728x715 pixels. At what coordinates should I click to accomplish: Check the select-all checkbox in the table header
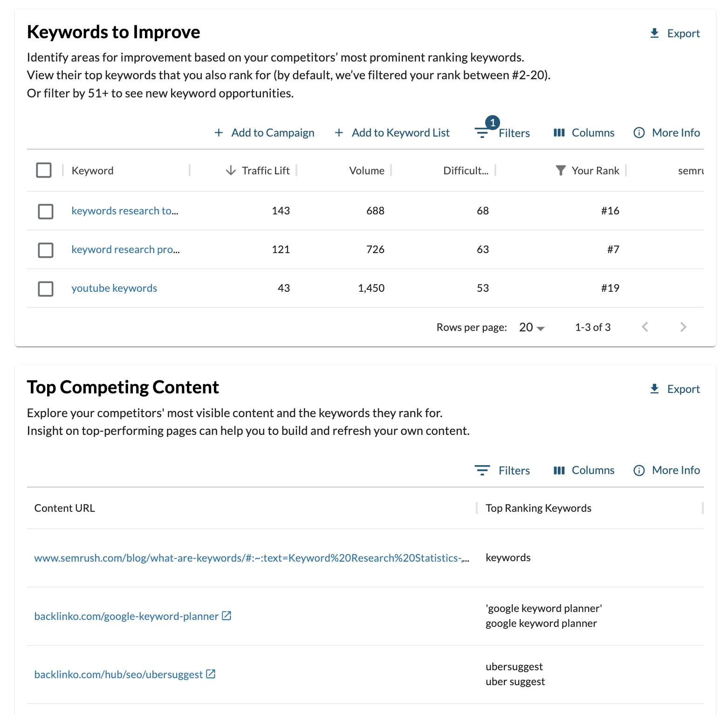pos(43,170)
